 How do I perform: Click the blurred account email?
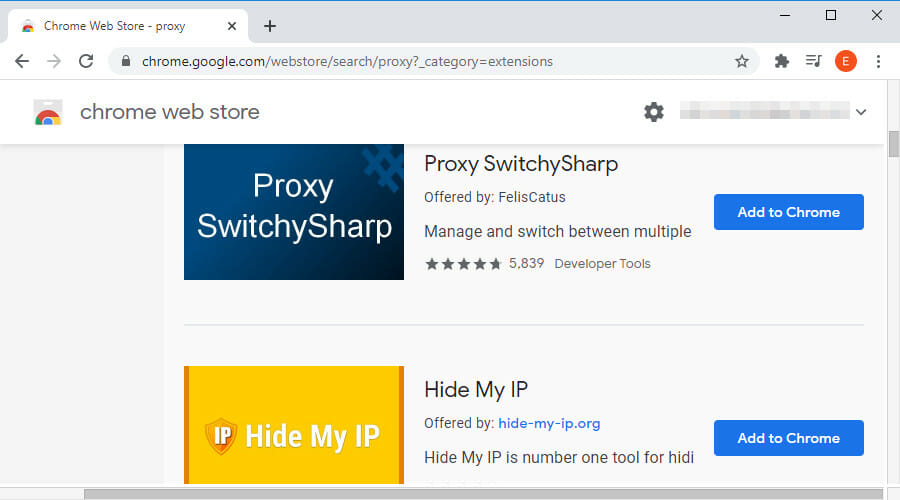pyautogui.click(x=764, y=110)
